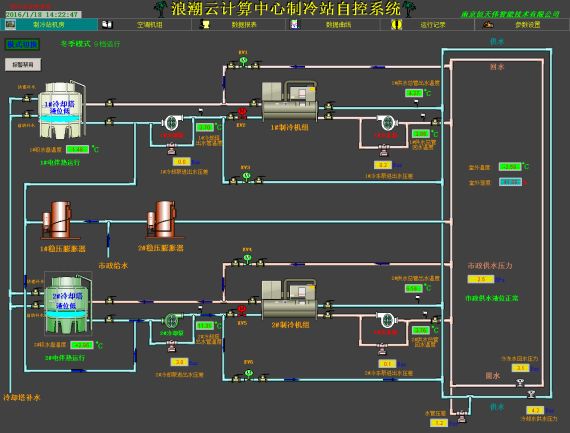The width and height of the screenshot is (570, 433).
Task: Toggle the green EV3 electric valve
Action: (x=246, y=176)
